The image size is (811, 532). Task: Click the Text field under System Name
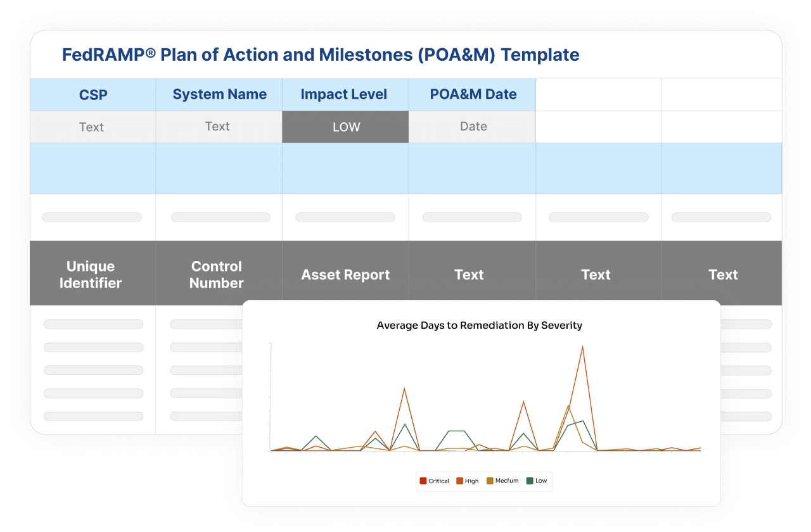(217, 127)
